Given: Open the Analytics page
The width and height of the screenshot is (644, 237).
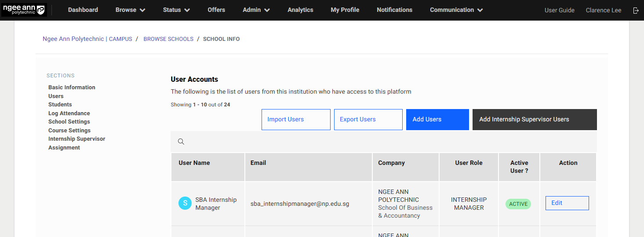Looking at the screenshot, I should (300, 10).
